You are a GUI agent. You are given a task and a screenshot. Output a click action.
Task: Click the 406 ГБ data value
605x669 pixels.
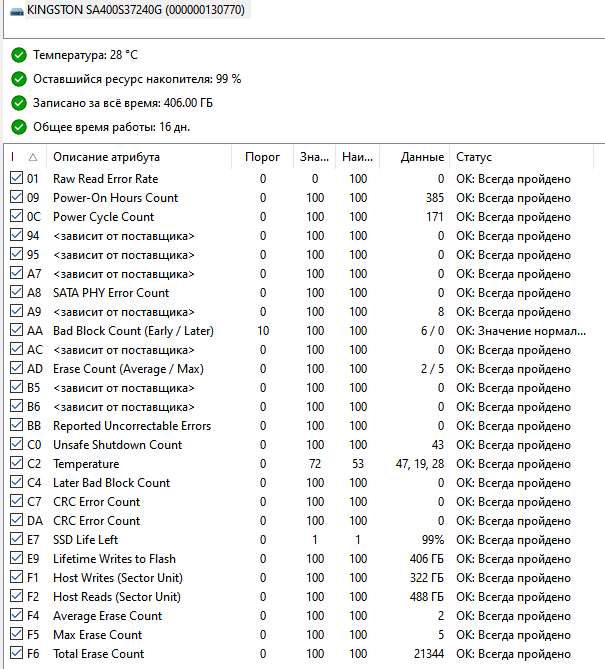coord(427,559)
